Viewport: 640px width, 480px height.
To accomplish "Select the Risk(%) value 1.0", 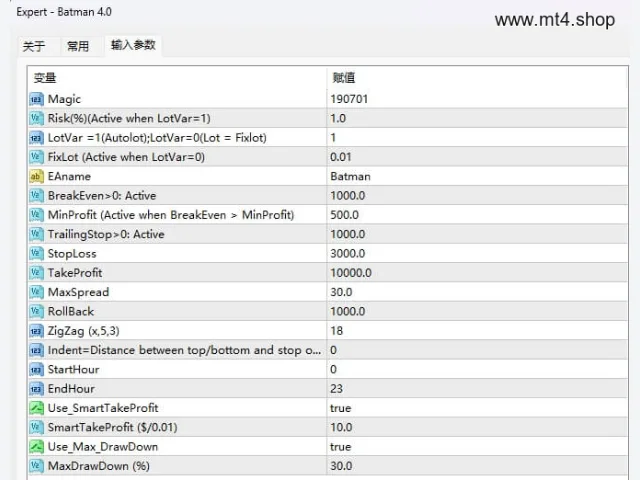I will pyautogui.click(x=338, y=118).
